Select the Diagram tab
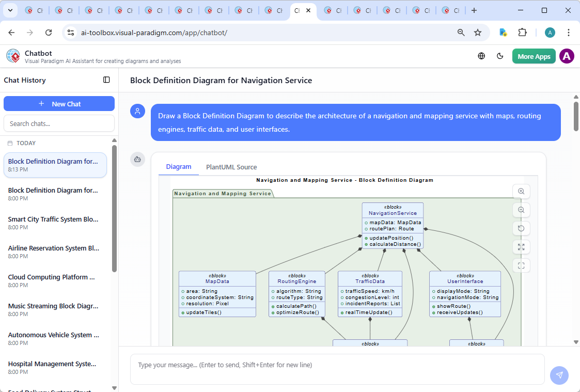This screenshot has width=580, height=392. [x=179, y=167]
